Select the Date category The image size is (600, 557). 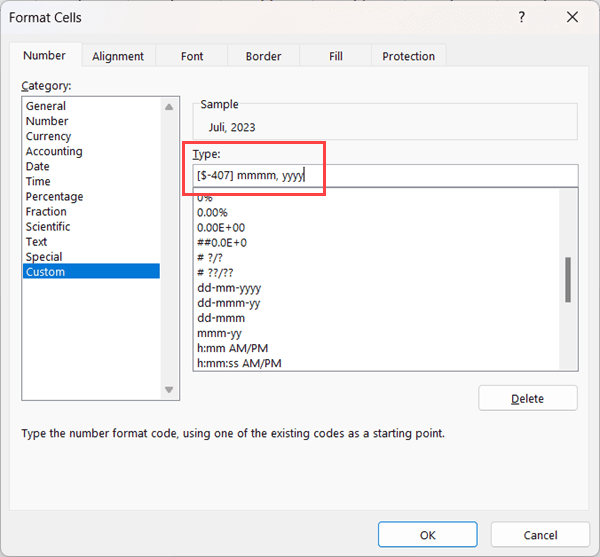click(x=91, y=166)
